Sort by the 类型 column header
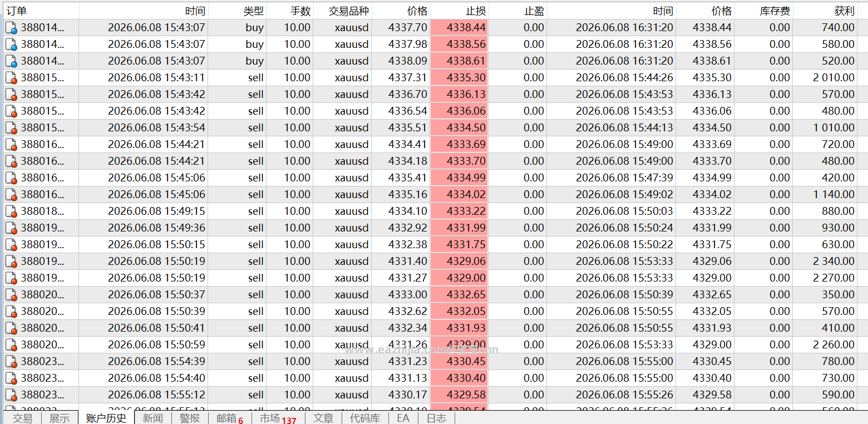 [237, 11]
